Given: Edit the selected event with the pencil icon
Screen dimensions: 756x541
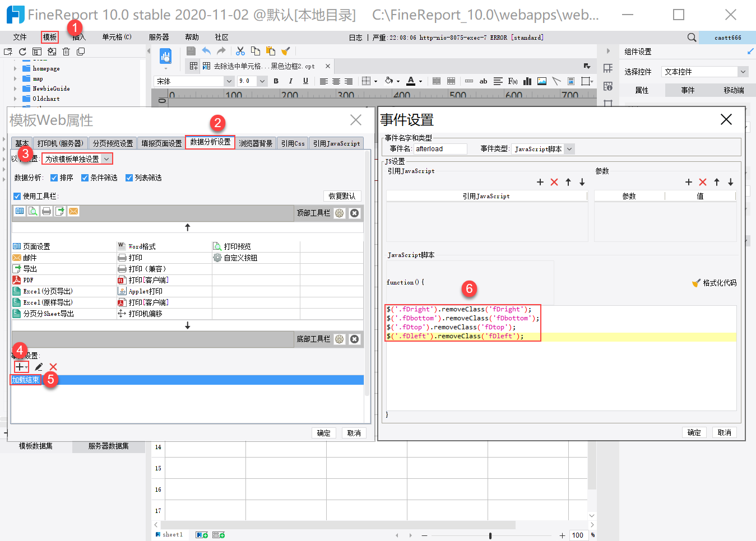Looking at the screenshot, I should pos(39,367).
